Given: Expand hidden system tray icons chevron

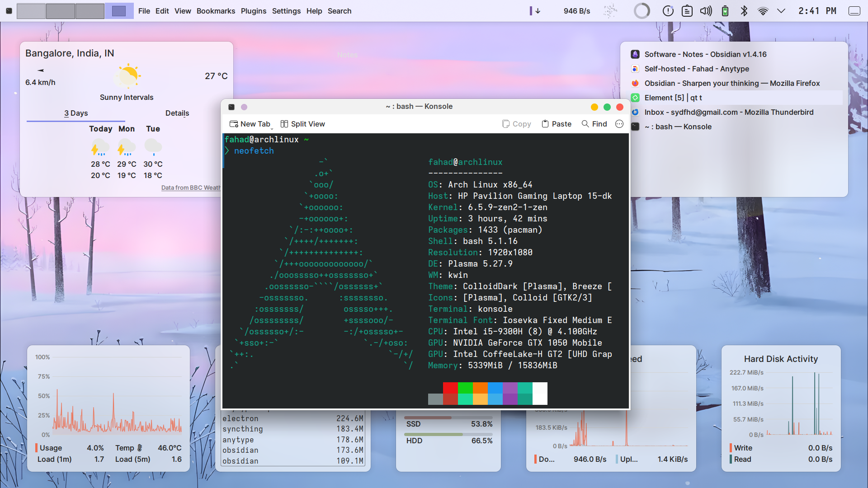Looking at the screenshot, I should click(781, 11).
